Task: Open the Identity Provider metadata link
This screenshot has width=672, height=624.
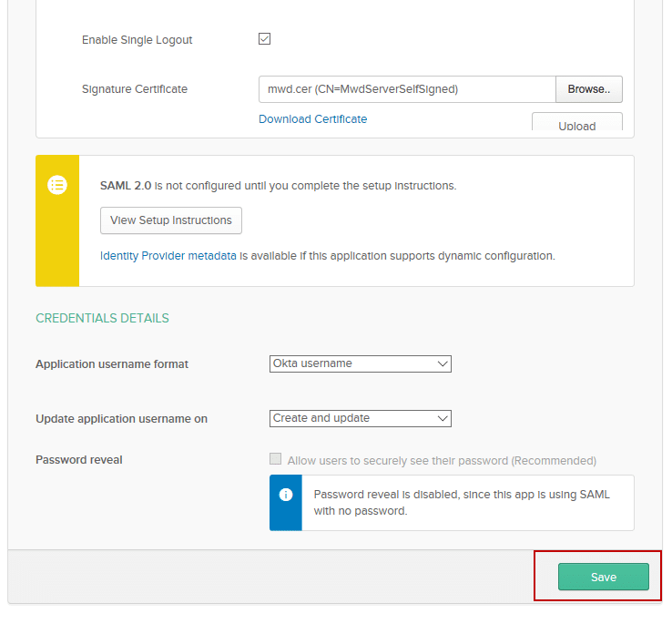Action: (x=168, y=256)
